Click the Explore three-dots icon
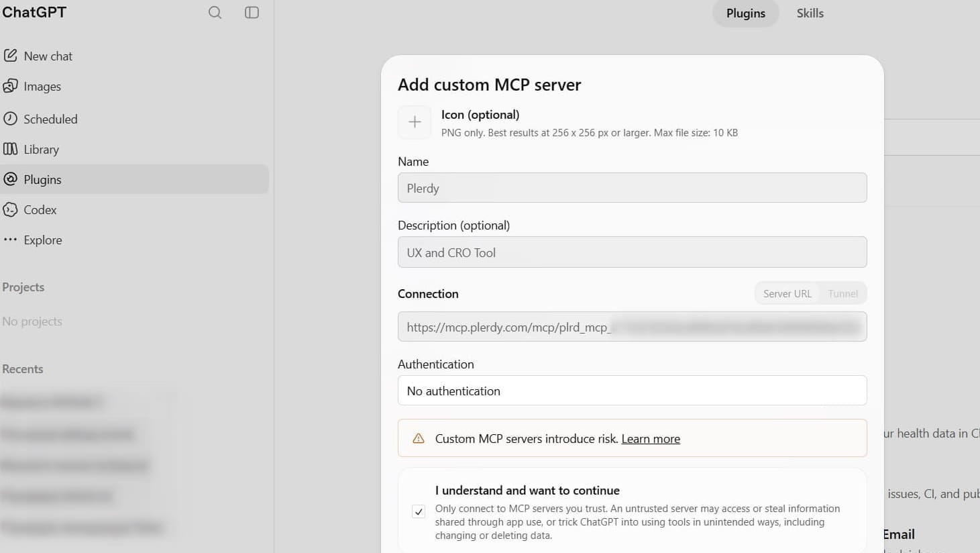This screenshot has width=980, height=553. click(x=10, y=240)
